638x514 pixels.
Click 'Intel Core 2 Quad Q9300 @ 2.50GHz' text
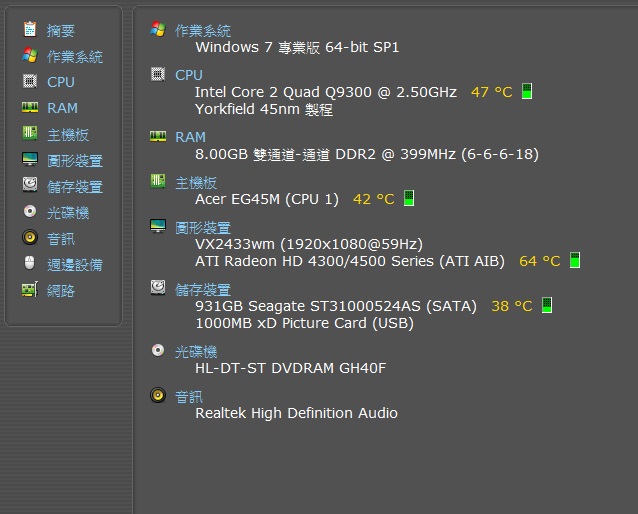tap(326, 92)
